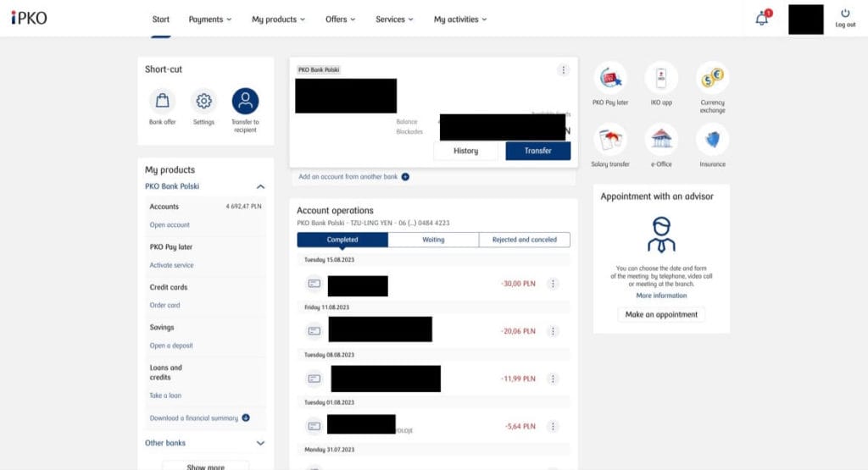Select the Completed operations tab
The height and width of the screenshot is (470, 868).
pos(342,240)
